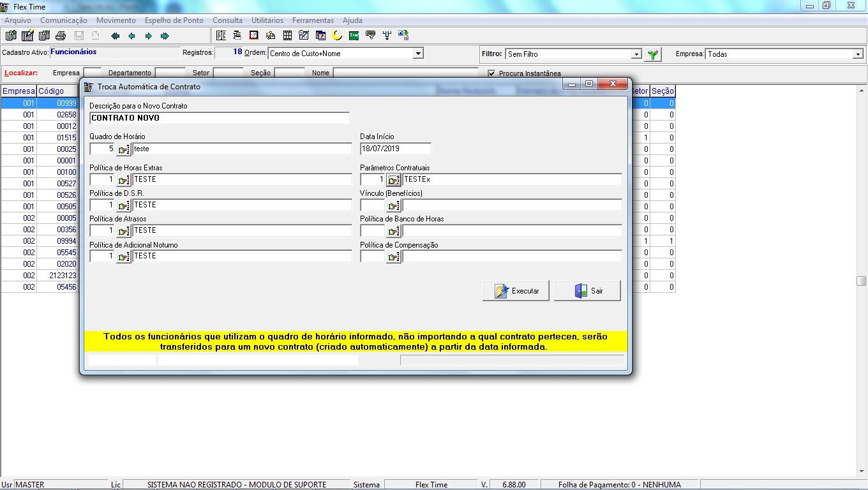Expand the Filtro dropdown

(636, 54)
